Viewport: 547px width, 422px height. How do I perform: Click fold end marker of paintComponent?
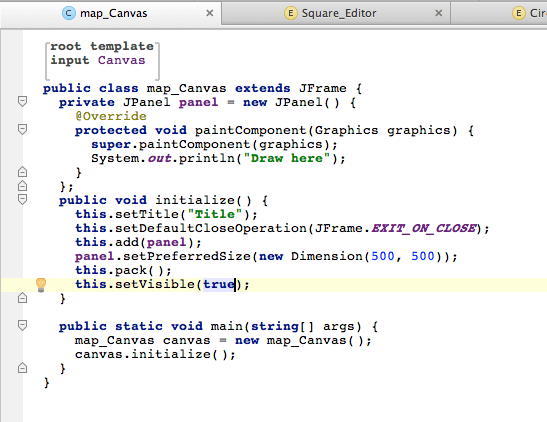point(22,172)
